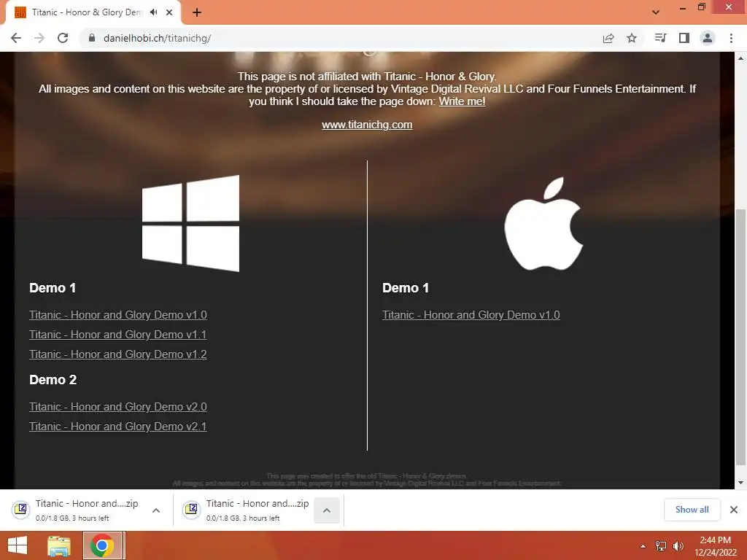This screenshot has height=560, width=747.
Task: Close the downloads bar
Action: 734,510
